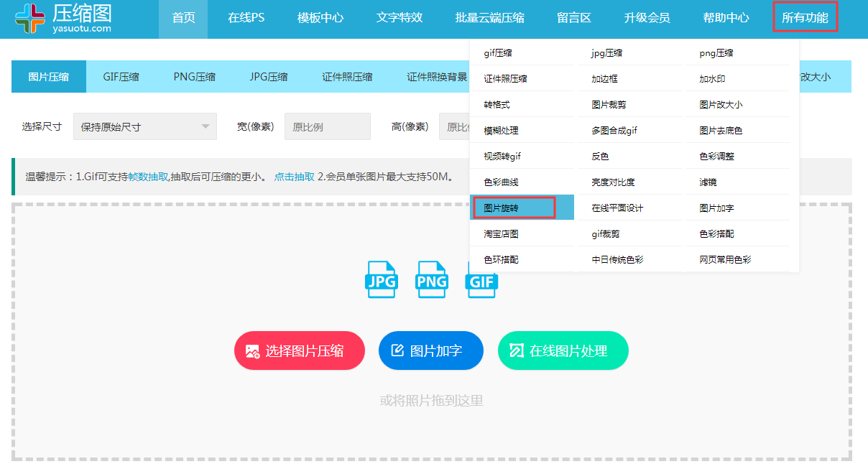Switch to the JPG压缩 tab
Image resolution: width=868 pixels, height=469 pixels.
click(269, 77)
